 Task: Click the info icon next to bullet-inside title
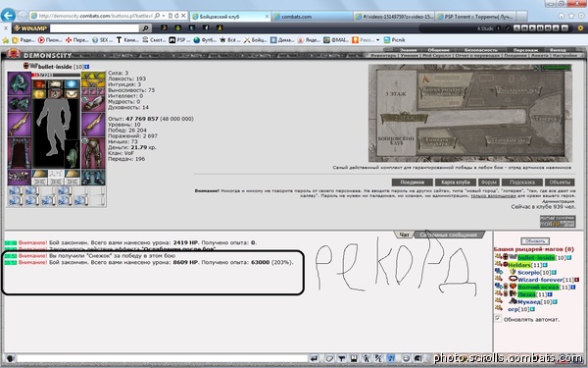pyautogui.click(x=86, y=67)
